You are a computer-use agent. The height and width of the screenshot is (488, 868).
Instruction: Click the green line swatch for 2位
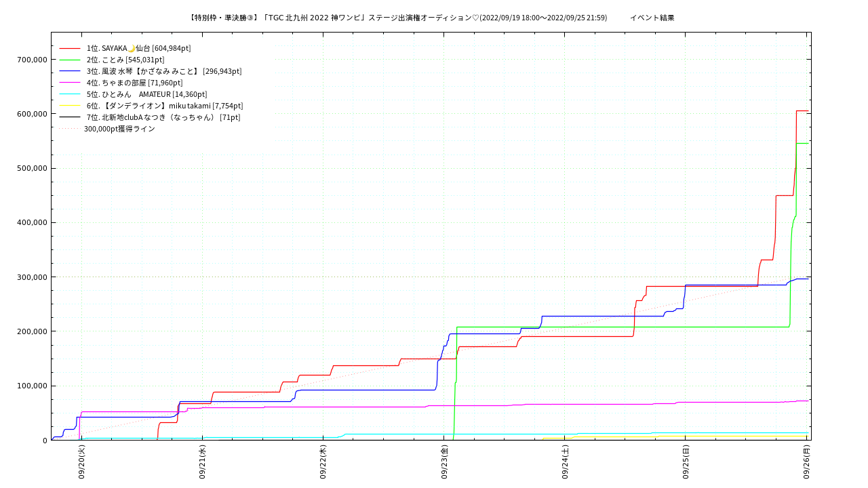70,60
